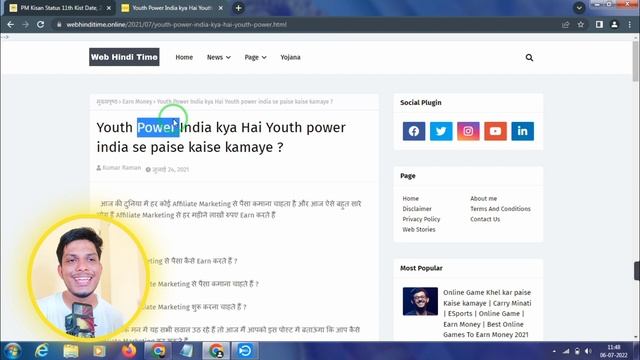640x360 pixels.
Task: Expand the Page dropdown menu
Action: click(256, 57)
